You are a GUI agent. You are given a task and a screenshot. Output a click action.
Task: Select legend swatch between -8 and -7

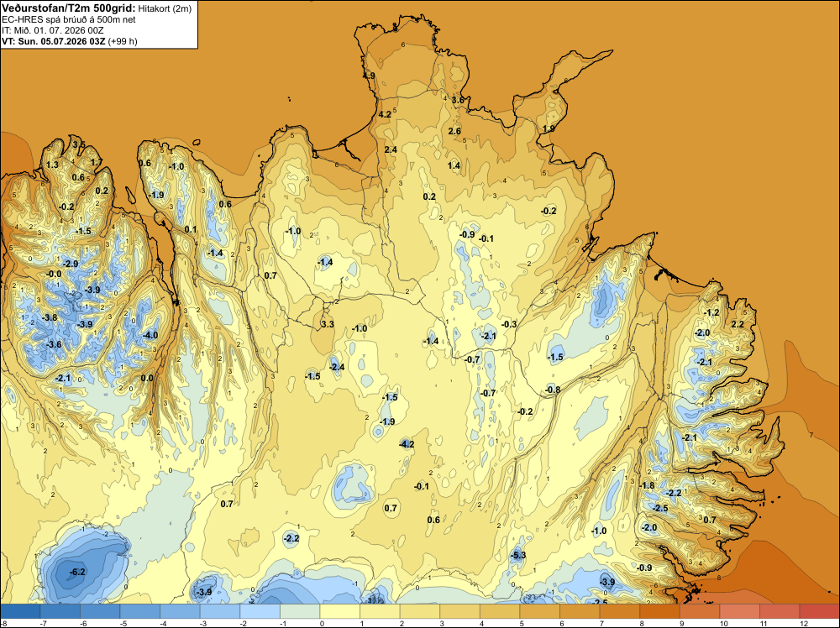(20, 611)
